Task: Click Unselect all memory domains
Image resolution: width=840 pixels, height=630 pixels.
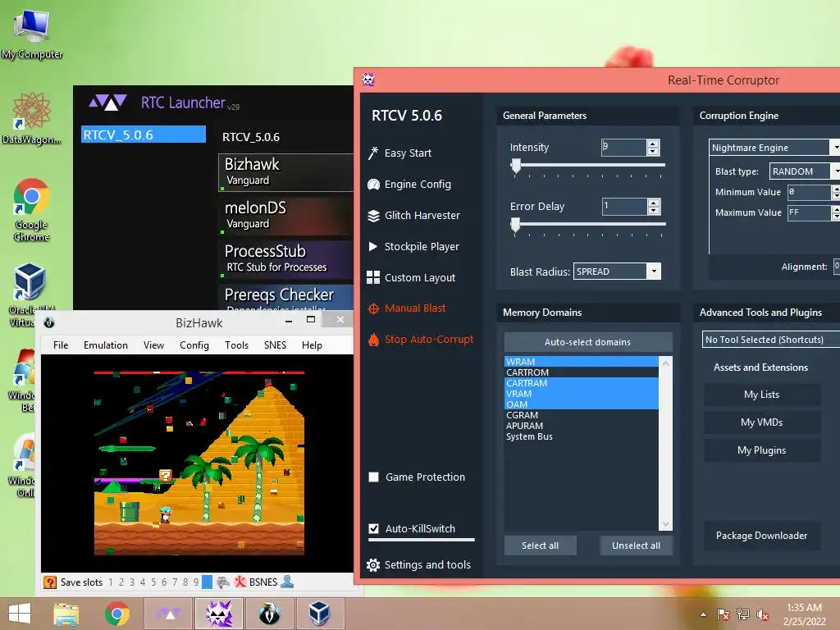Action: pos(636,546)
